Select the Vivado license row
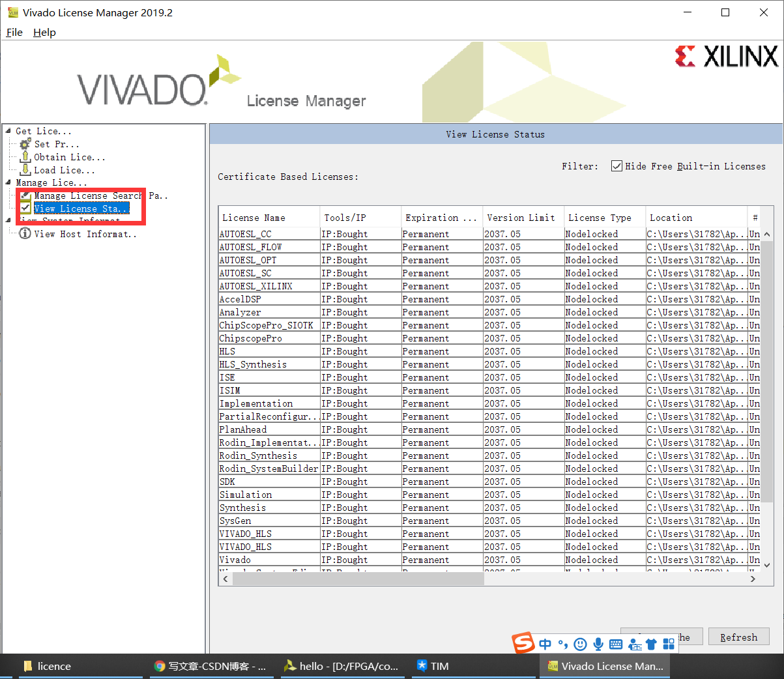 pyautogui.click(x=489, y=560)
